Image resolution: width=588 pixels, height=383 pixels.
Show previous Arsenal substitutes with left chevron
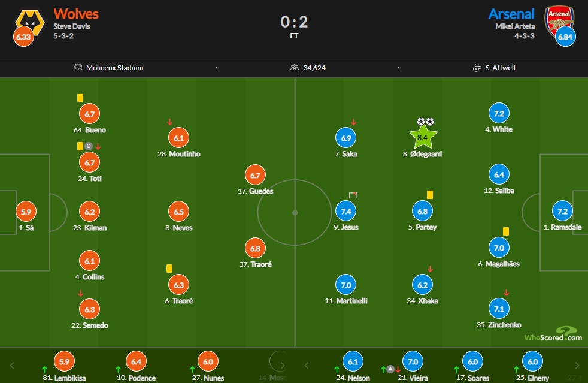point(307,366)
